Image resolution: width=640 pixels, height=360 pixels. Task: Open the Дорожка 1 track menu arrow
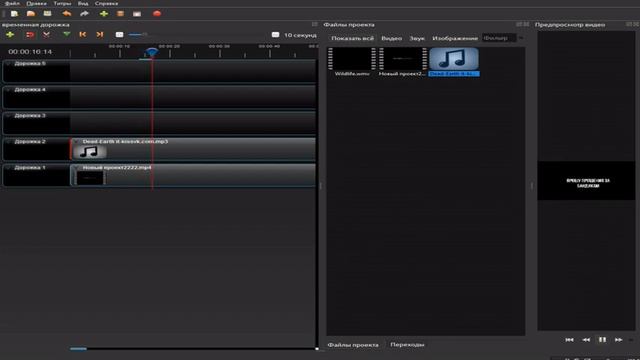pyautogui.click(x=9, y=168)
